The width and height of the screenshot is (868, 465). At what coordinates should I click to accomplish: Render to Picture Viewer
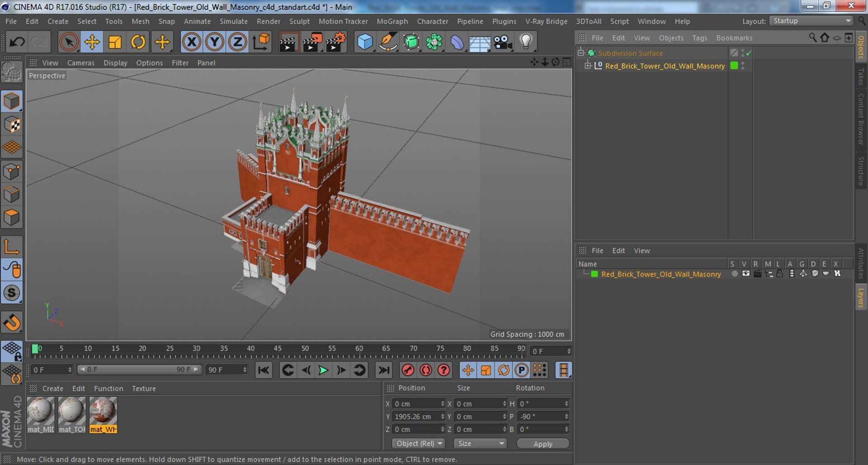point(312,42)
